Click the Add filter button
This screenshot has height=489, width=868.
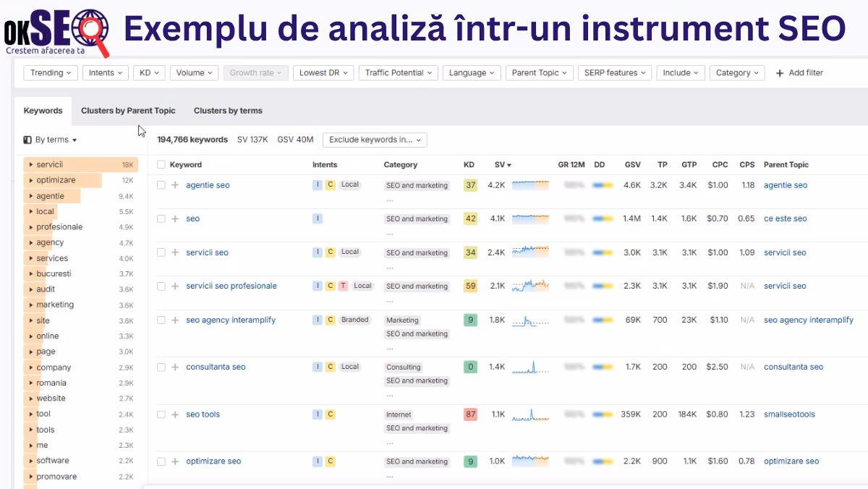click(799, 73)
